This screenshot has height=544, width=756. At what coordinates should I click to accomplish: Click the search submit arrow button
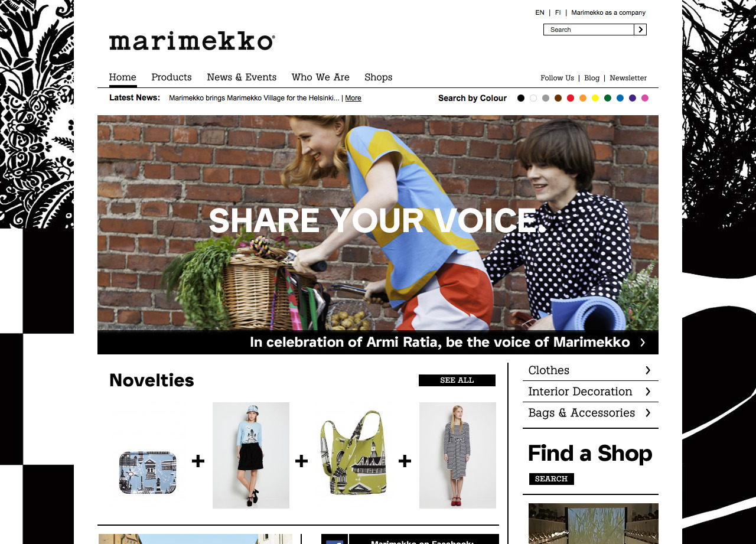(x=640, y=30)
